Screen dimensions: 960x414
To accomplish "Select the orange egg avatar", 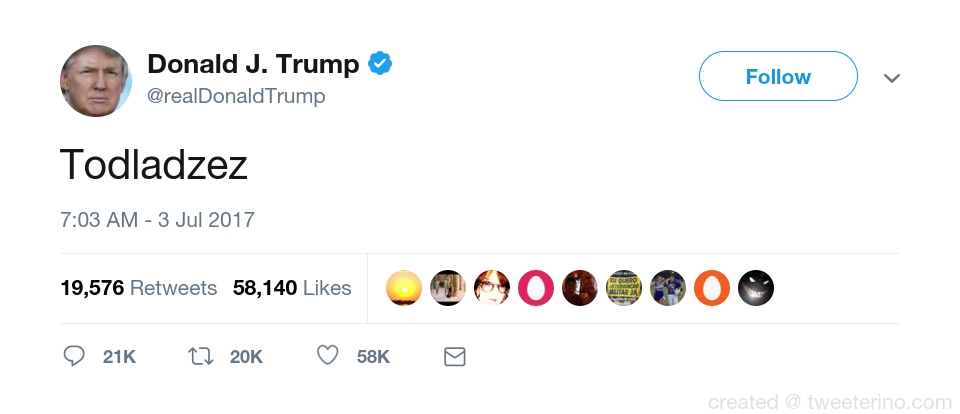I will tap(712, 288).
